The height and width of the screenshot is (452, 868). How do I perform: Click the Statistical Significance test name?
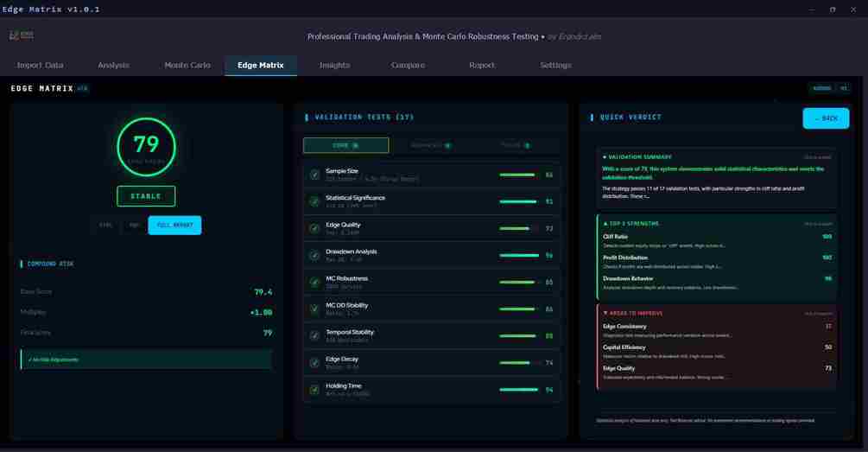pos(355,198)
